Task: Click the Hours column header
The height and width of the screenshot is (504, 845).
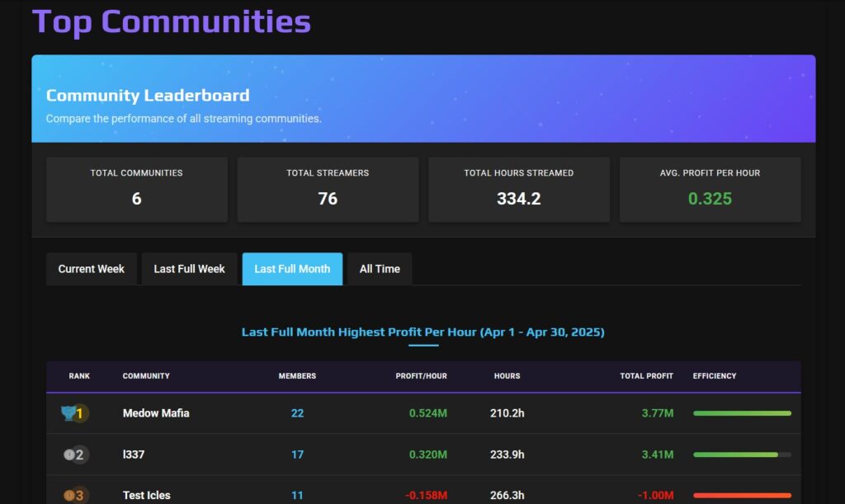Action: coord(507,376)
